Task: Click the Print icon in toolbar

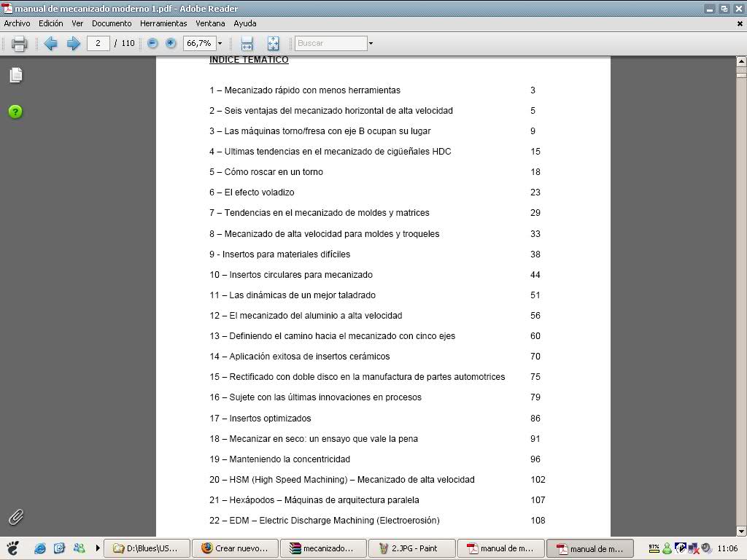Action: point(19,43)
